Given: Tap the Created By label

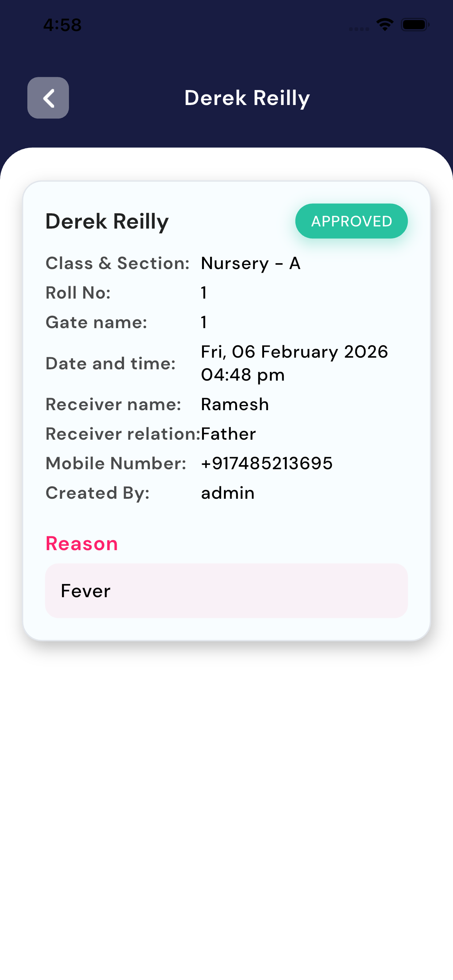Looking at the screenshot, I should coord(97,493).
